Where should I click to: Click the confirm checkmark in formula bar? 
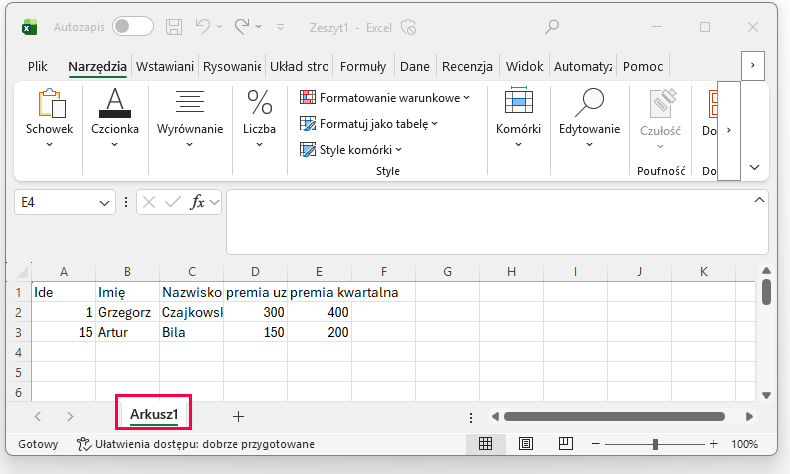(x=172, y=202)
